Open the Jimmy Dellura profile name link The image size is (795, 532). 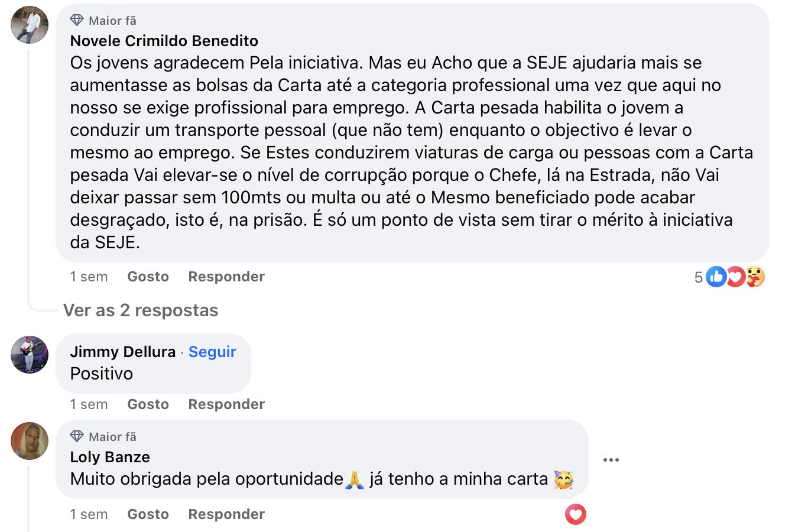(122, 352)
